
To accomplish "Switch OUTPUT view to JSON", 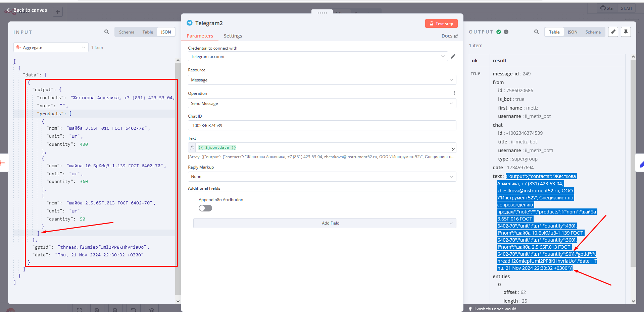I will [573, 32].
